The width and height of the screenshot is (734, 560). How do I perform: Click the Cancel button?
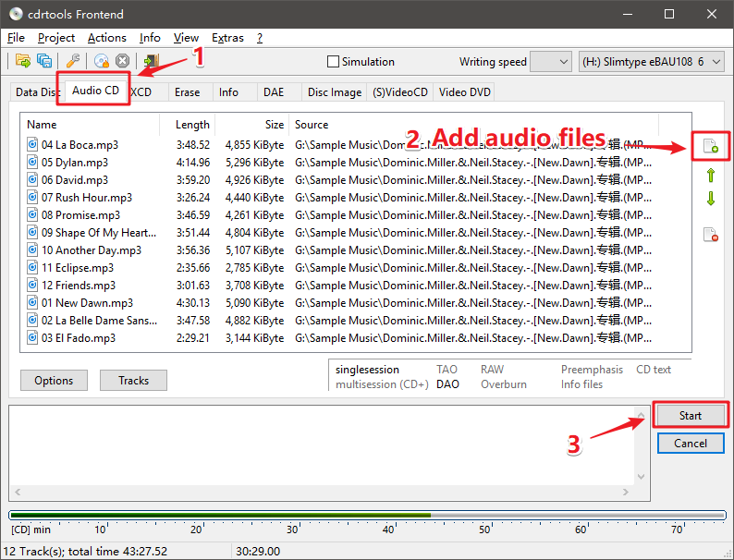(691, 443)
